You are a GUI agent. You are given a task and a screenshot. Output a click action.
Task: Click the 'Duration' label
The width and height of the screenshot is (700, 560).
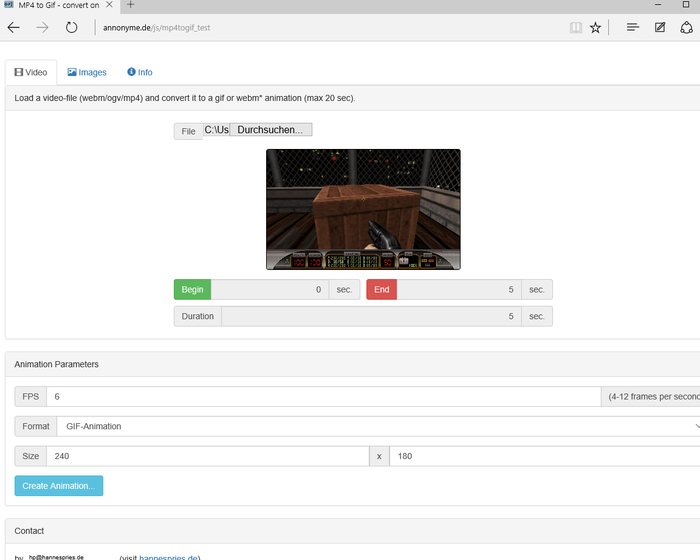point(198,316)
